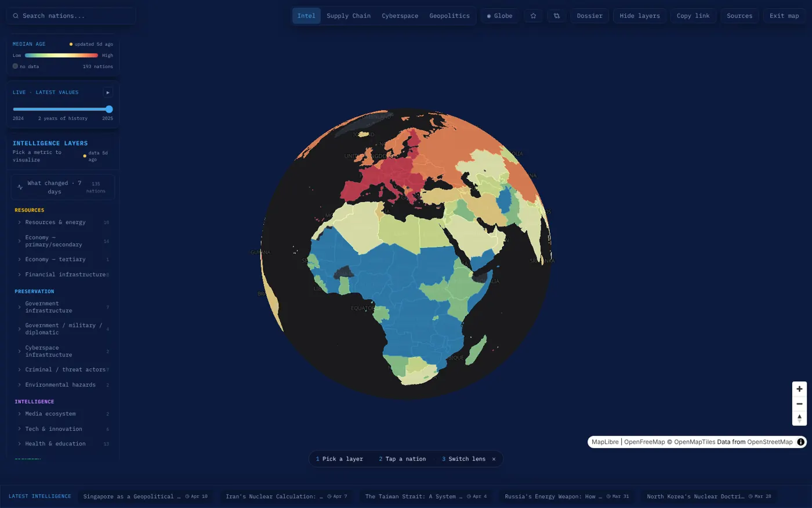Image resolution: width=812 pixels, height=508 pixels.
Task: Open Singapore as a Geopolitical article
Action: pos(146,496)
